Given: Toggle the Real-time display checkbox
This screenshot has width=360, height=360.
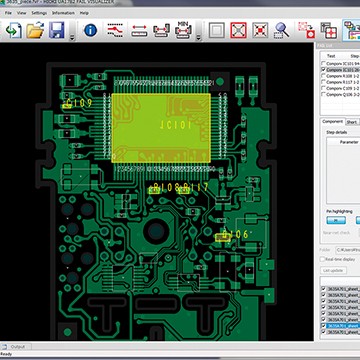Looking at the screenshot, I should tap(323, 259).
